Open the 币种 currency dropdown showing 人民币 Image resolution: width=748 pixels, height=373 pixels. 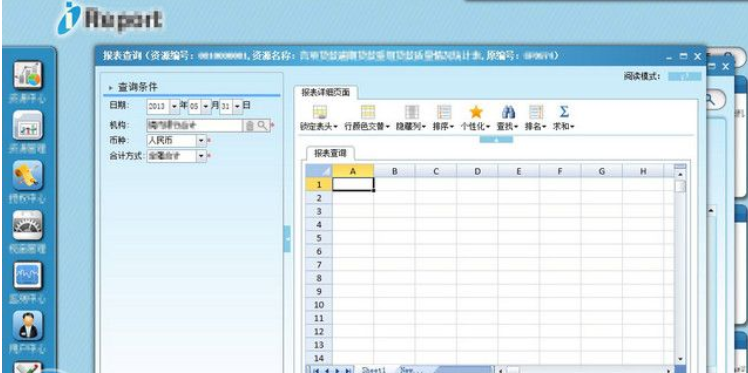201,141
